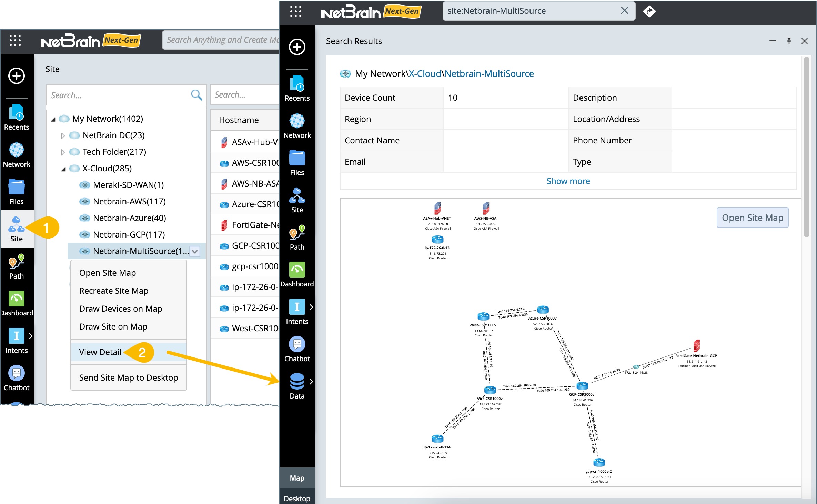The width and height of the screenshot is (817, 504).
Task: Select Recreate Site Map menu entry
Action: click(114, 291)
